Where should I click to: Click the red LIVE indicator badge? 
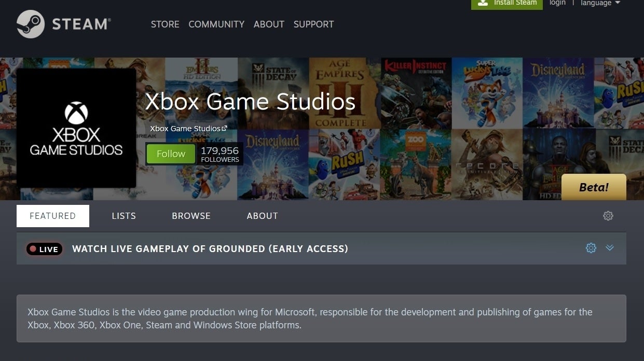tap(45, 249)
